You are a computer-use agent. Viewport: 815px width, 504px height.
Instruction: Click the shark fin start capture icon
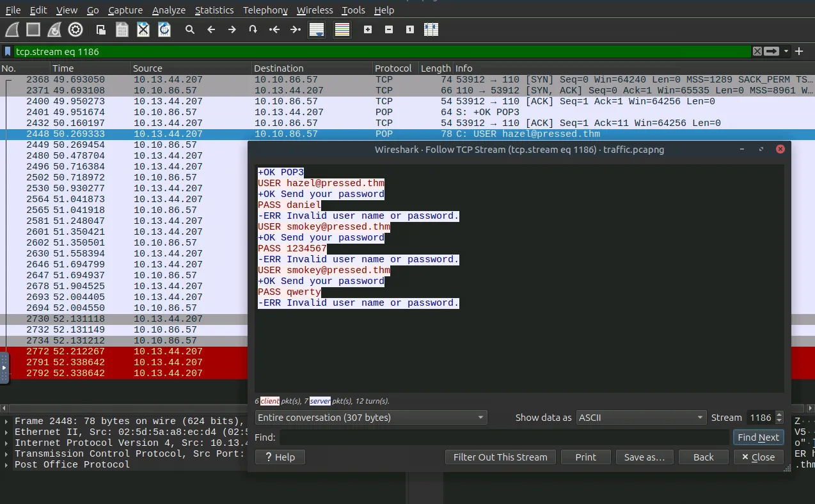(12, 29)
